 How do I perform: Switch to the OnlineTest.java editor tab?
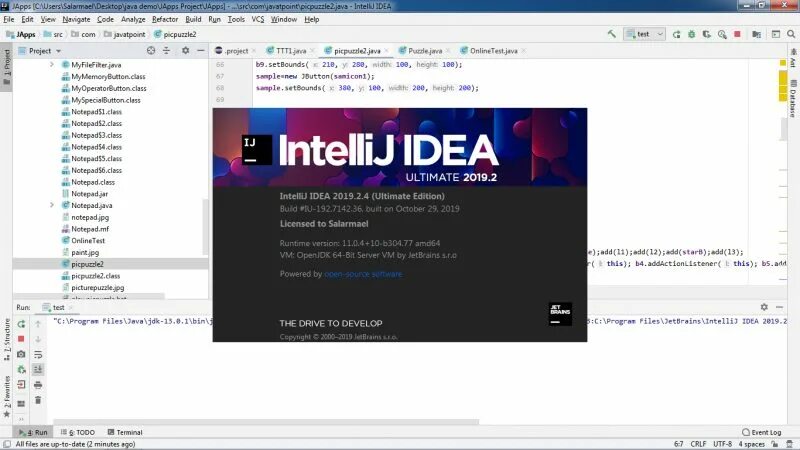click(493, 51)
